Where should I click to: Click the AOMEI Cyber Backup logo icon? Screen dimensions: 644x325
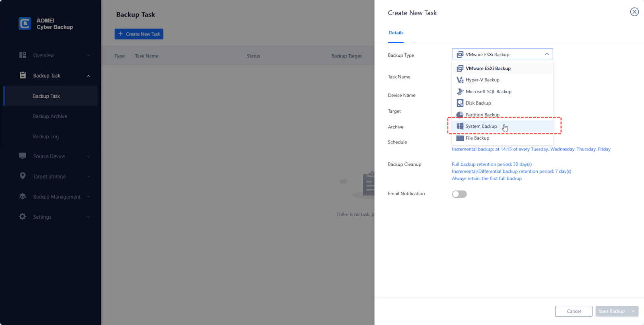tap(25, 24)
